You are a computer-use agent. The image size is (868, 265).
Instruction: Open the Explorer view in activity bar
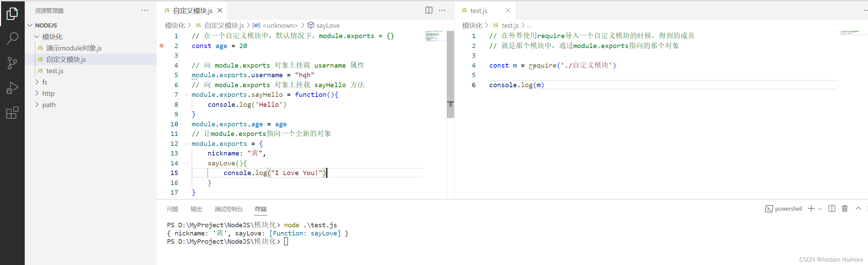(12, 14)
